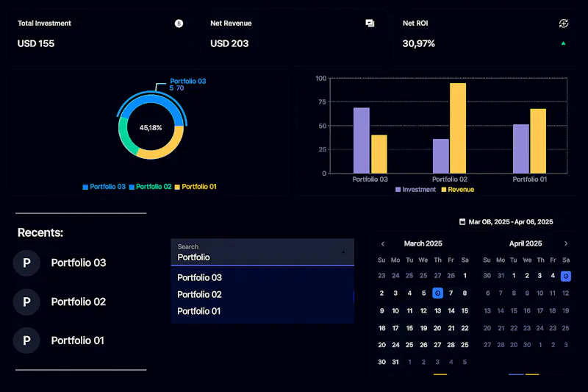Select March 31 in the calendar
The width and height of the screenshot is (588, 392).
click(395, 362)
